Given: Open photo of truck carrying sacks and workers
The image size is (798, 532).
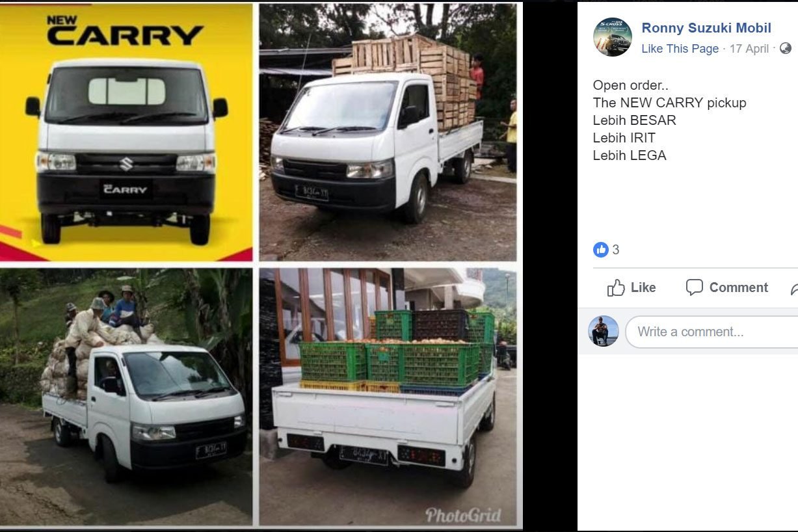Looking at the screenshot, I should [x=126, y=397].
